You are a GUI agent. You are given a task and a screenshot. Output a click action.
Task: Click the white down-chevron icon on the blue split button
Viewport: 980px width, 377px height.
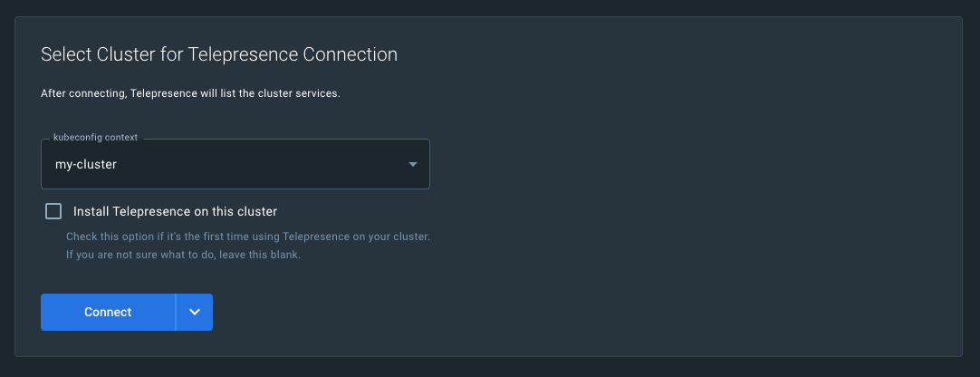tap(195, 312)
